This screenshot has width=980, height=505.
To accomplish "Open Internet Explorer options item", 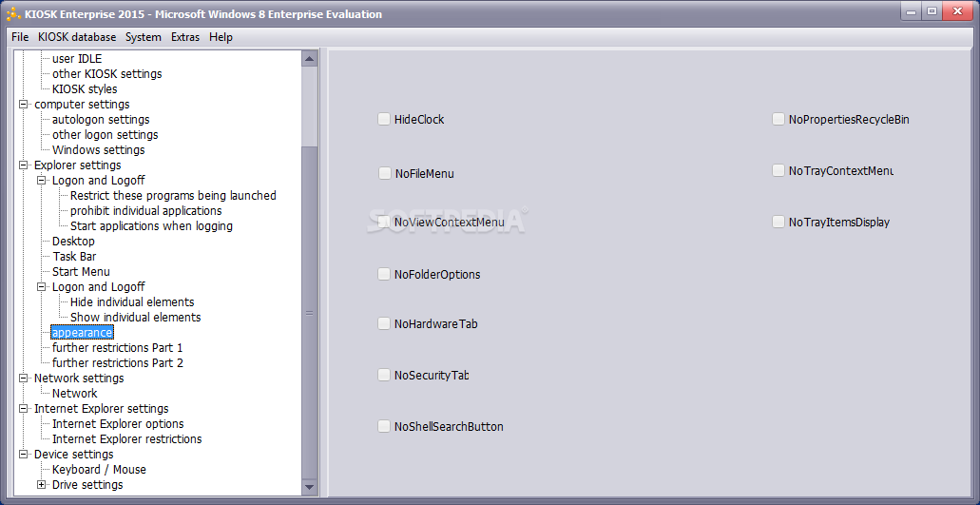I will 118,424.
